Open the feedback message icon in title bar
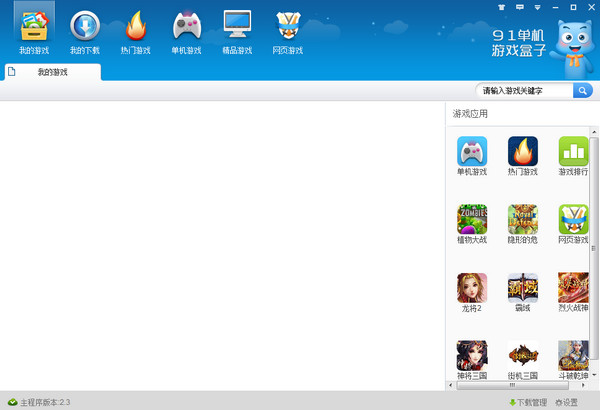Screen dimensions: 600x410 [x=520, y=6]
